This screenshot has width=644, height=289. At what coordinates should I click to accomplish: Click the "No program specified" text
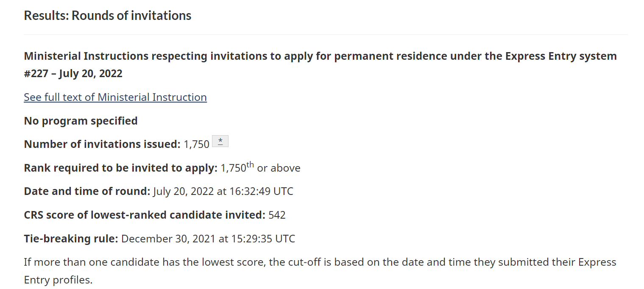tap(81, 121)
